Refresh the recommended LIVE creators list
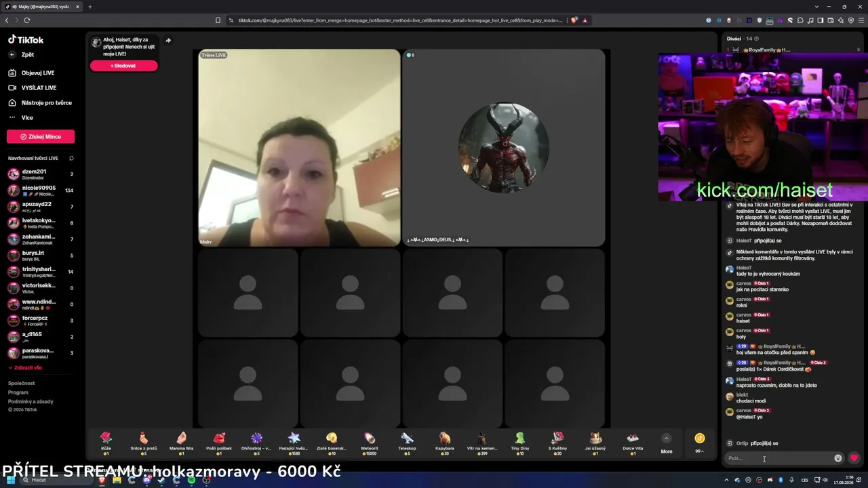The height and width of the screenshot is (488, 868). click(x=71, y=159)
